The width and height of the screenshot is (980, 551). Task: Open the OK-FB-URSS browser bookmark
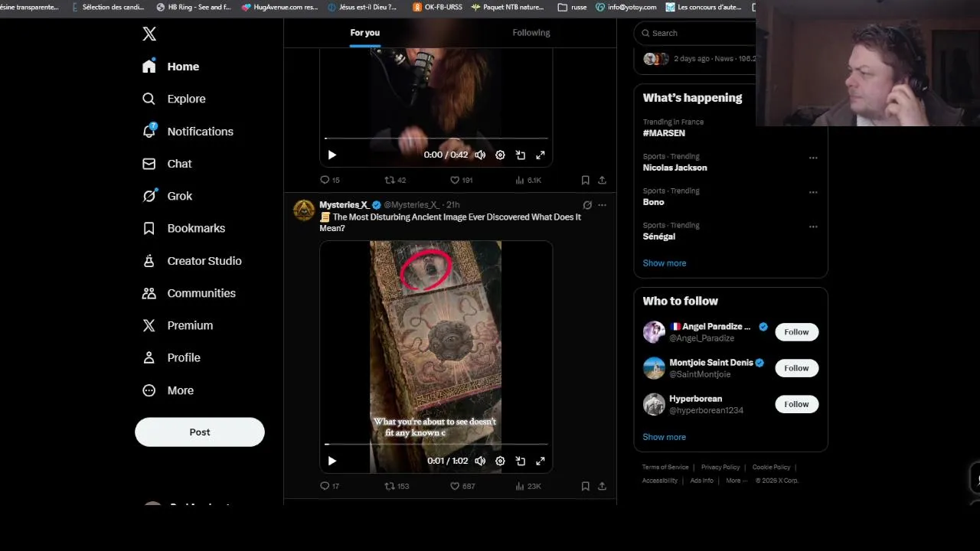(437, 7)
